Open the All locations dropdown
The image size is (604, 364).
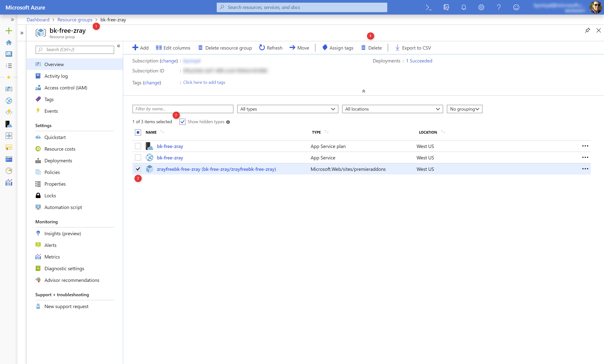coord(392,109)
